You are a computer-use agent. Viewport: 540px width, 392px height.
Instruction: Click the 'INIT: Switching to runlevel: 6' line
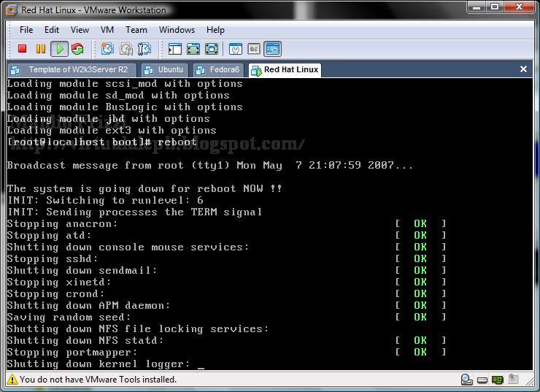pos(105,201)
